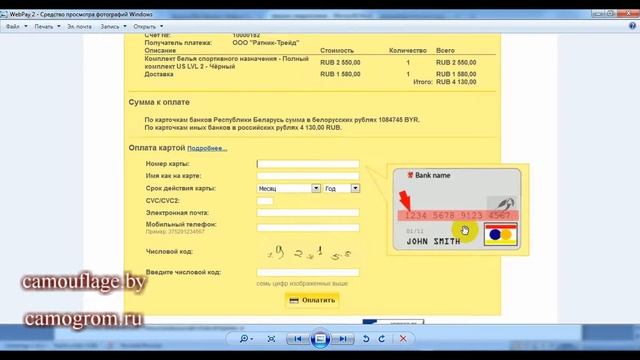Click the Номер карты input field

(x=308, y=164)
